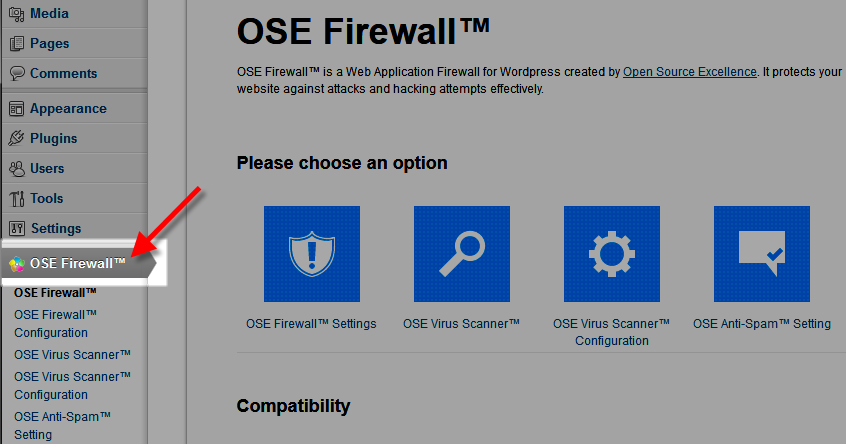
Task: Open OSE Firewall Configuration submenu link
Action: click(x=55, y=323)
